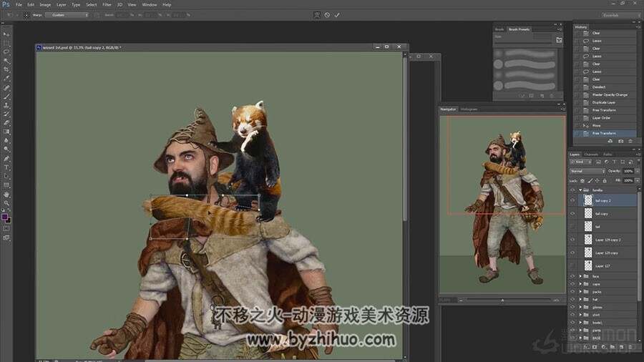This screenshot has width=644, height=362.
Task: Toggle visibility of tail copy 2 layer
Action: [572, 200]
